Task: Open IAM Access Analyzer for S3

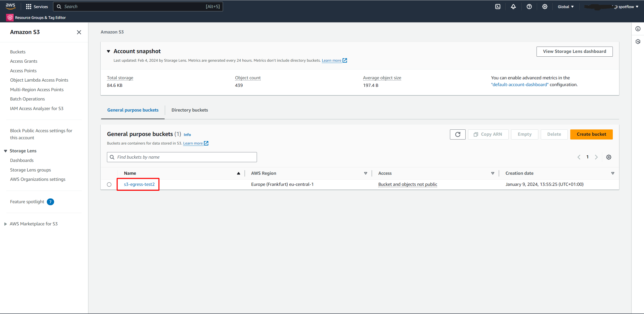Action: coord(37,109)
